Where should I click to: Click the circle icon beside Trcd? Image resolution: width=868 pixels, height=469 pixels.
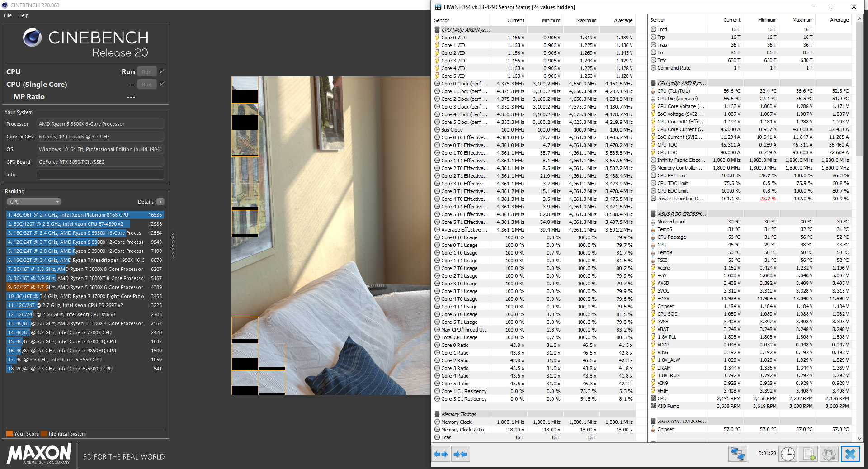coord(653,29)
